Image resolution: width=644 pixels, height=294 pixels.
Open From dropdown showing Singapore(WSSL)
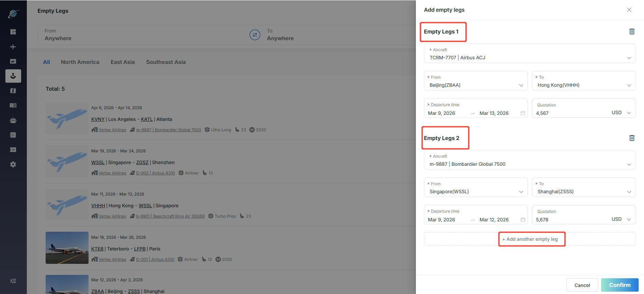(x=476, y=187)
